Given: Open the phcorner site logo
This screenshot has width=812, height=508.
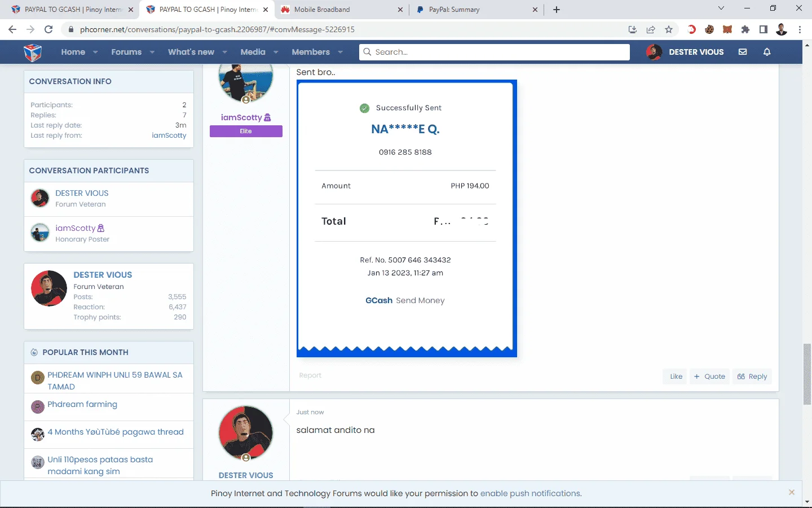Looking at the screenshot, I should click(33, 52).
